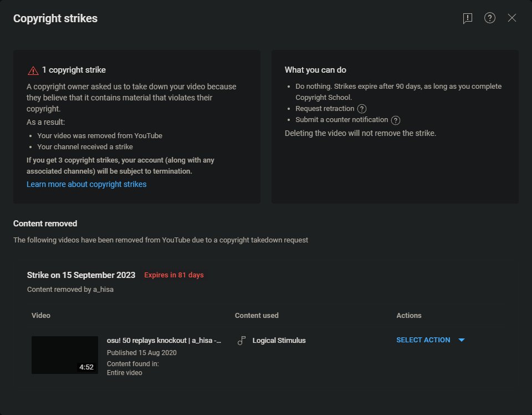Close the Copyright strikes dialog
Screen dimensions: 532x415
pos(511,18)
